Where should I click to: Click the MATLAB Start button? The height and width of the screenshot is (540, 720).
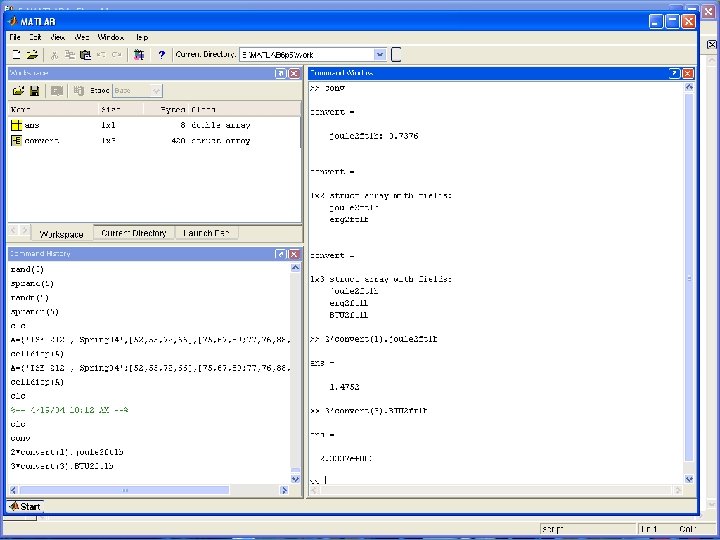tap(25, 506)
